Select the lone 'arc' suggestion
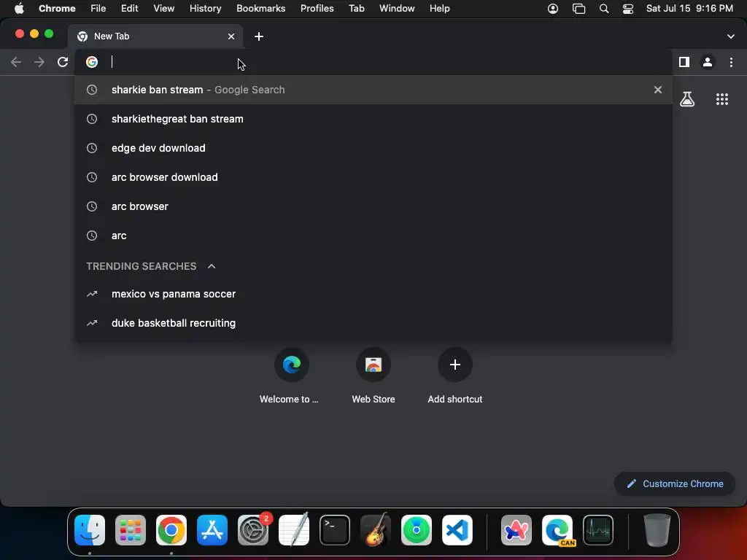Viewport: 747px width, 560px height. point(373,236)
